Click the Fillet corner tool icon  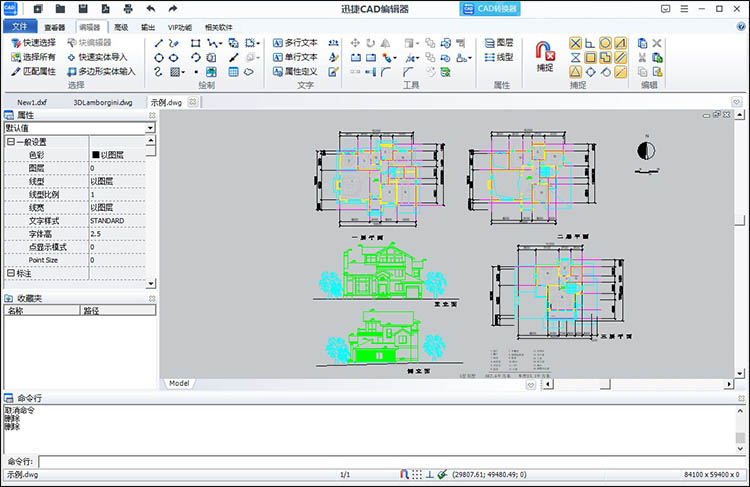[x=386, y=72]
